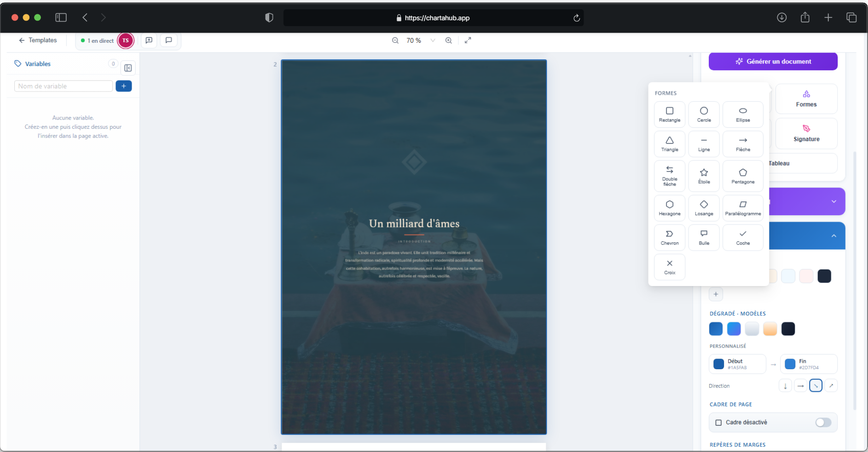Click Générer un document button
The height and width of the screenshot is (452, 868).
(773, 62)
